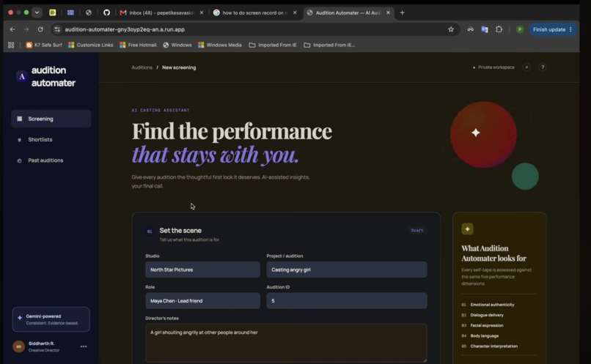Click the incognito glasses extension icon

point(471,29)
